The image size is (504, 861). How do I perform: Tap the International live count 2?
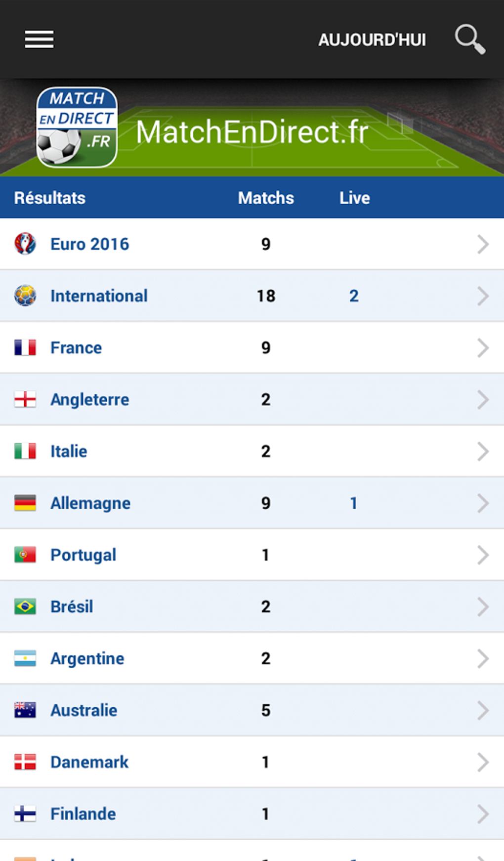point(354,296)
